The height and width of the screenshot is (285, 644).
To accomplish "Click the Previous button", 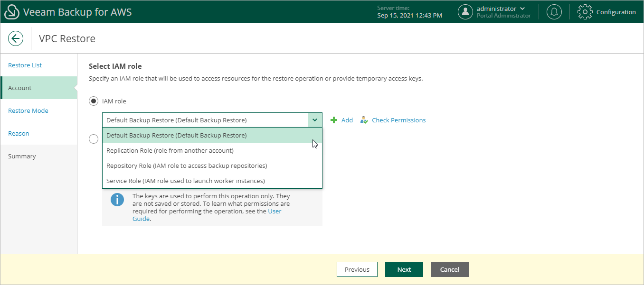I will [357, 269].
